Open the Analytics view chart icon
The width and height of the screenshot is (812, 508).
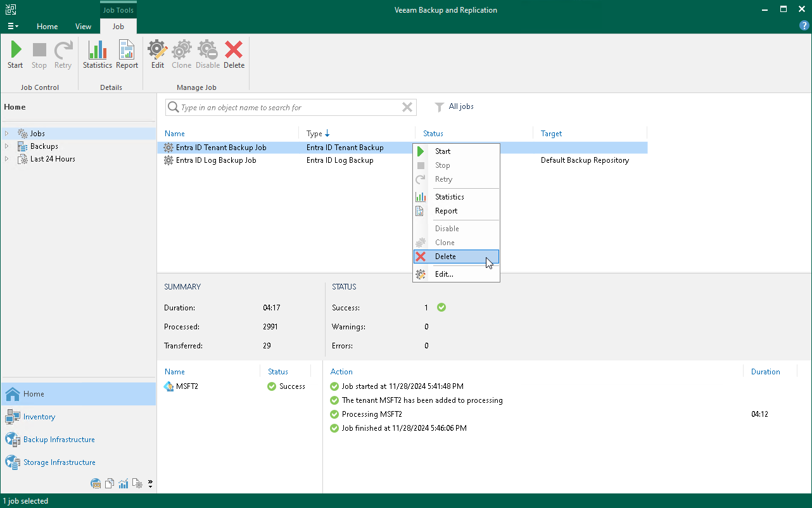click(x=124, y=484)
